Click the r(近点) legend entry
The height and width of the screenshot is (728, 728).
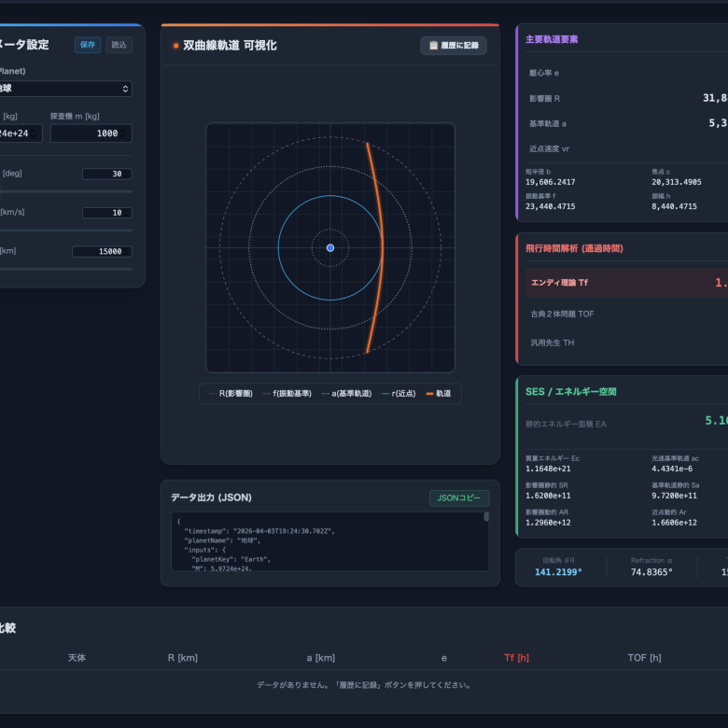(x=399, y=394)
